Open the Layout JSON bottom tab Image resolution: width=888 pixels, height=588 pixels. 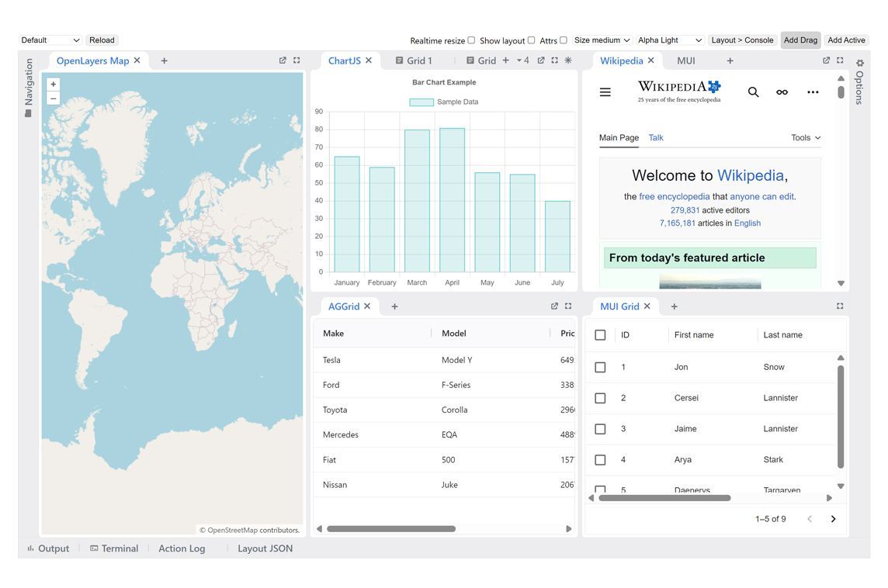265,548
